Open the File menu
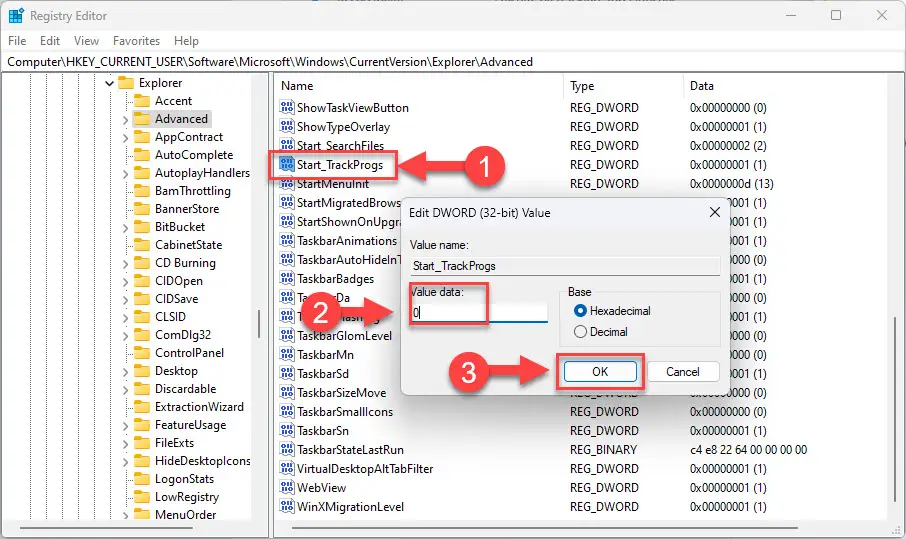This screenshot has height=539, width=906. pos(17,41)
